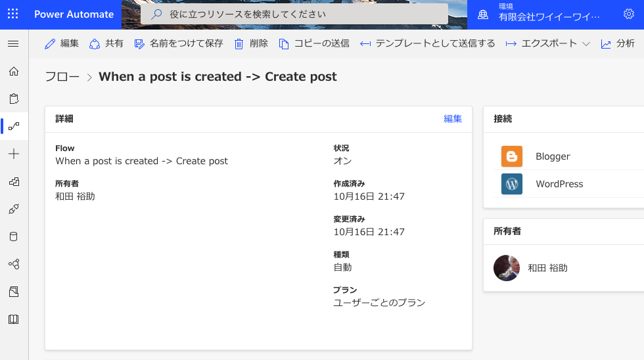
Task: Open the Learn book icon in sidebar
Action: pyautogui.click(x=14, y=319)
